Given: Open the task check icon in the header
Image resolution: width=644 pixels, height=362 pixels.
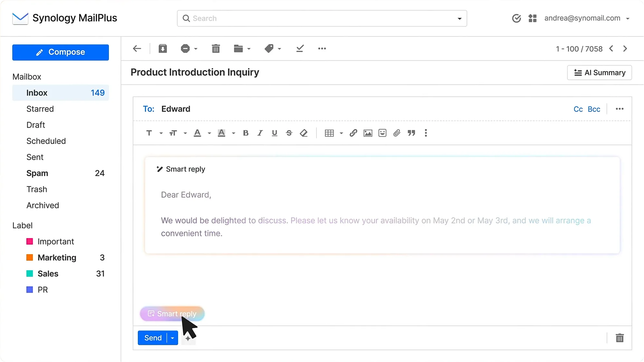Looking at the screenshot, I should [516, 18].
